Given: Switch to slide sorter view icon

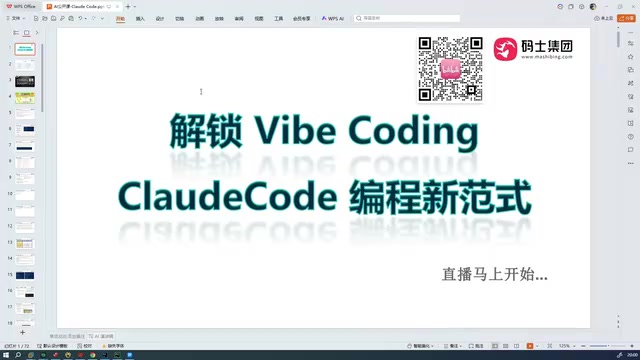Looking at the screenshot, I should coord(506,346).
